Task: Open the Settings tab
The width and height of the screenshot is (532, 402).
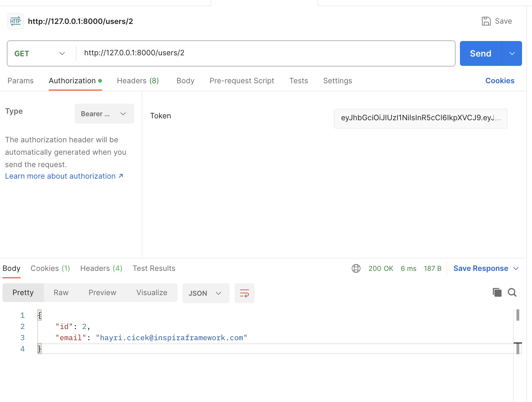Action: click(337, 81)
